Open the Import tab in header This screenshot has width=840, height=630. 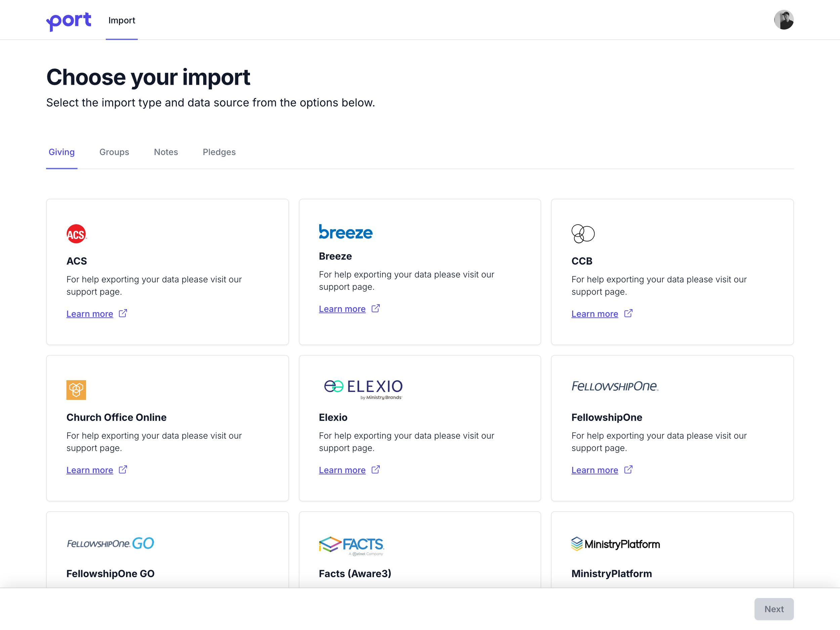[122, 20]
